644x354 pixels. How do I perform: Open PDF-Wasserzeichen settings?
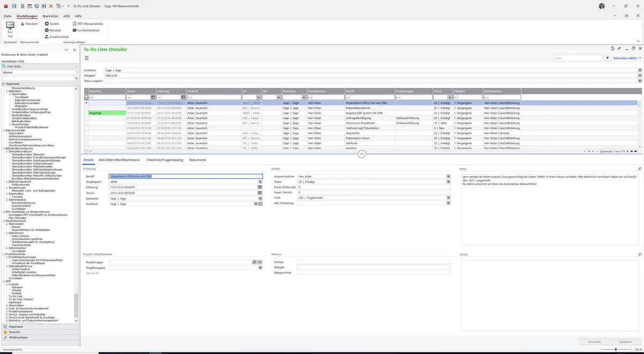87,24
